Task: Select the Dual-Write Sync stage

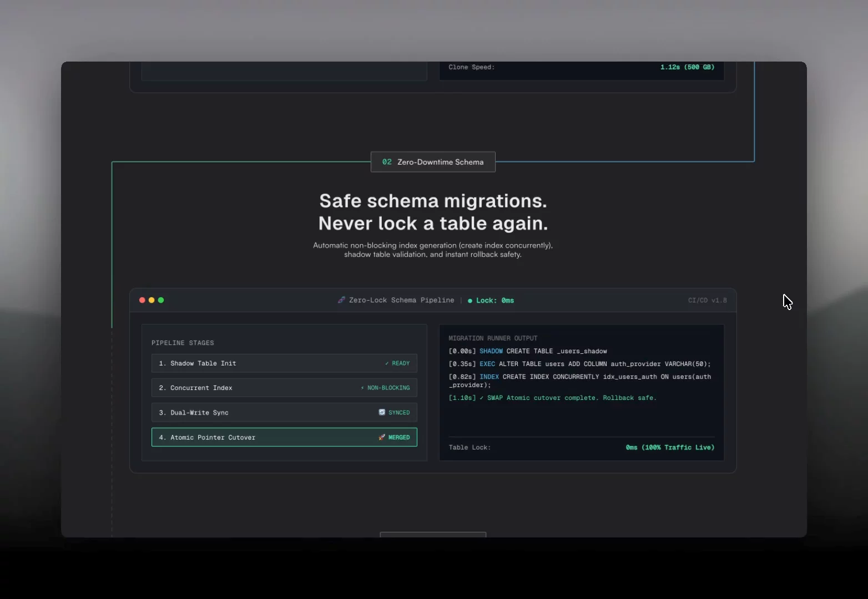Action: pyautogui.click(x=284, y=413)
